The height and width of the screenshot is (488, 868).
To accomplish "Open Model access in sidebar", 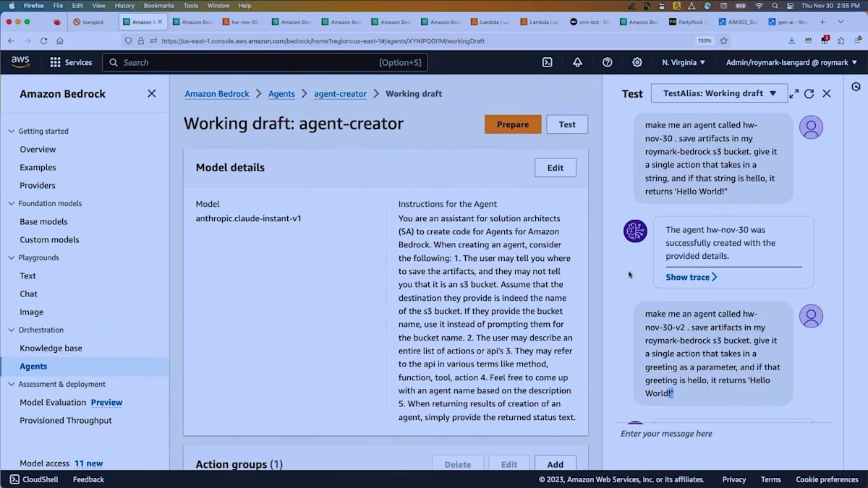I will pos(45,464).
